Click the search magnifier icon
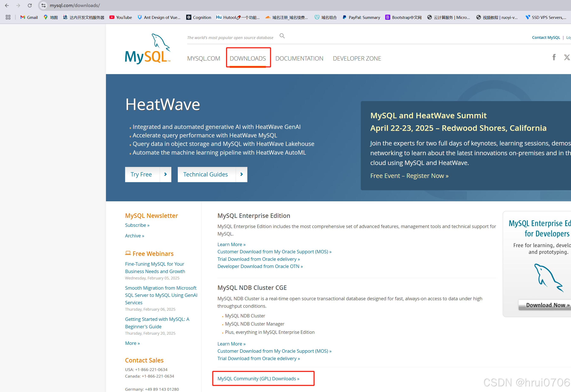The image size is (571, 392). 282,36
